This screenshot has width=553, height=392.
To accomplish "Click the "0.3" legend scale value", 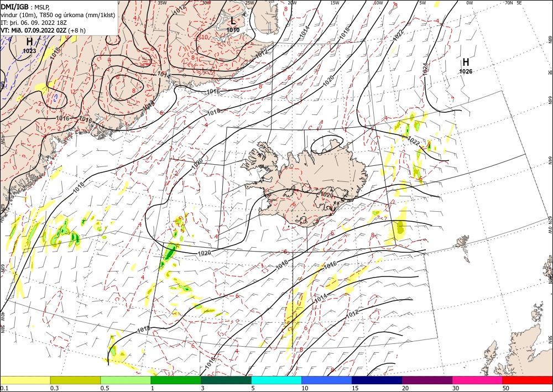I will tap(54, 388).
